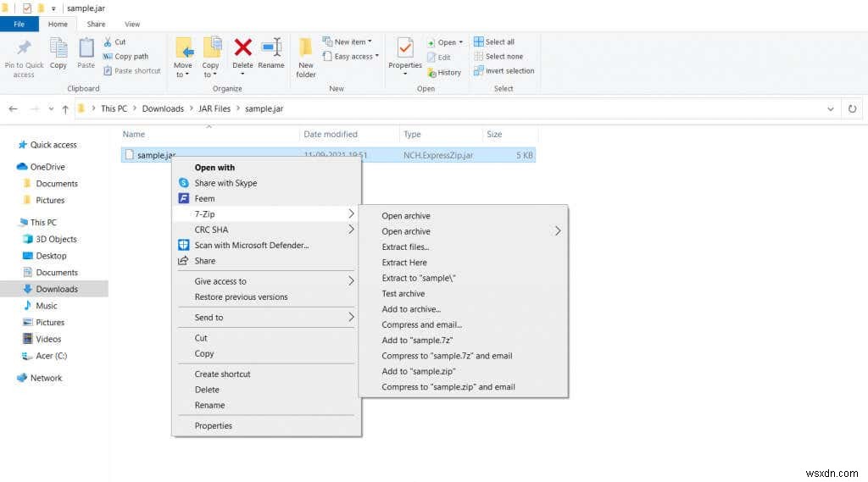The height and width of the screenshot is (482, 868).
Task: Select Quick access in navigation pane
Action: pos(47,145)
